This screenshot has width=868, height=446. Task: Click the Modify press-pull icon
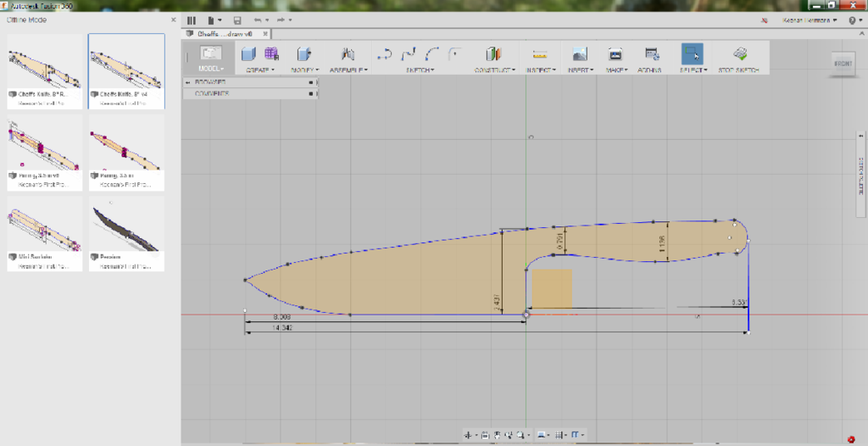pos(303,53)
